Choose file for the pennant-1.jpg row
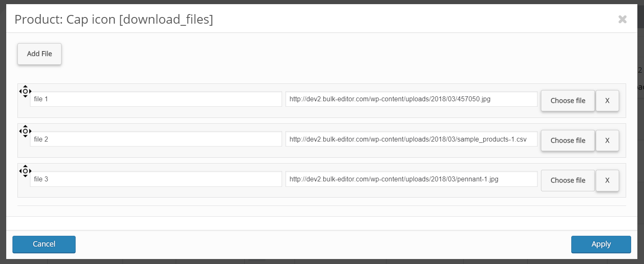The height and width of the screenshot is (264, 644). [568, 181]
